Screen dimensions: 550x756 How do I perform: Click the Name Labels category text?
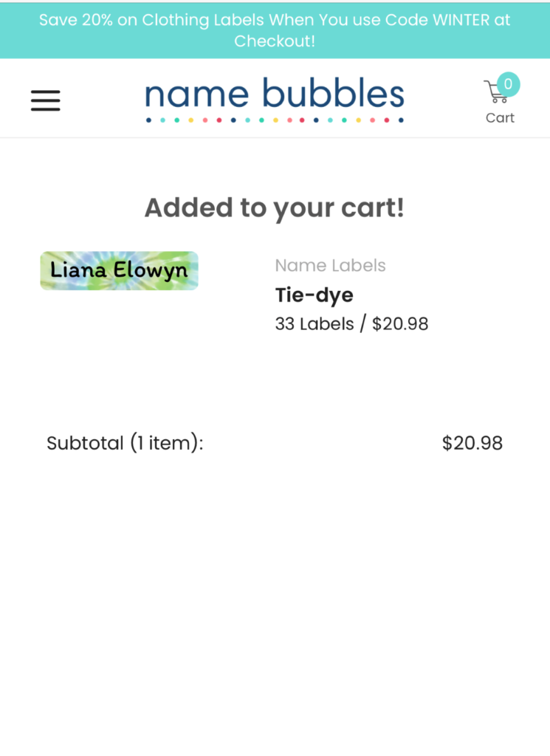pyautogui.click(x=330, y=265)
